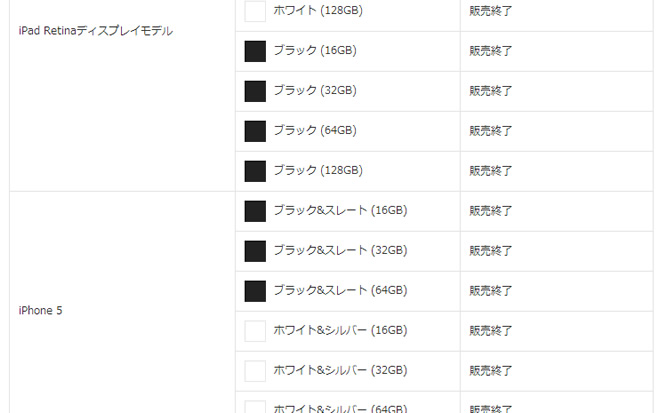Click the ブラック&スレート (64GB) text
659x413 pixels.
pos(340,290)
